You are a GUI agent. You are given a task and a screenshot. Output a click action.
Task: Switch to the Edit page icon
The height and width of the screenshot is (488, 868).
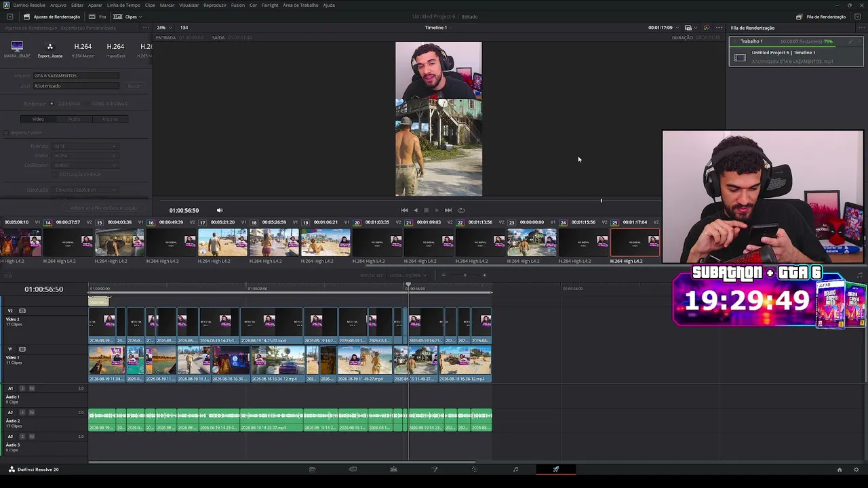coord(393,469)
